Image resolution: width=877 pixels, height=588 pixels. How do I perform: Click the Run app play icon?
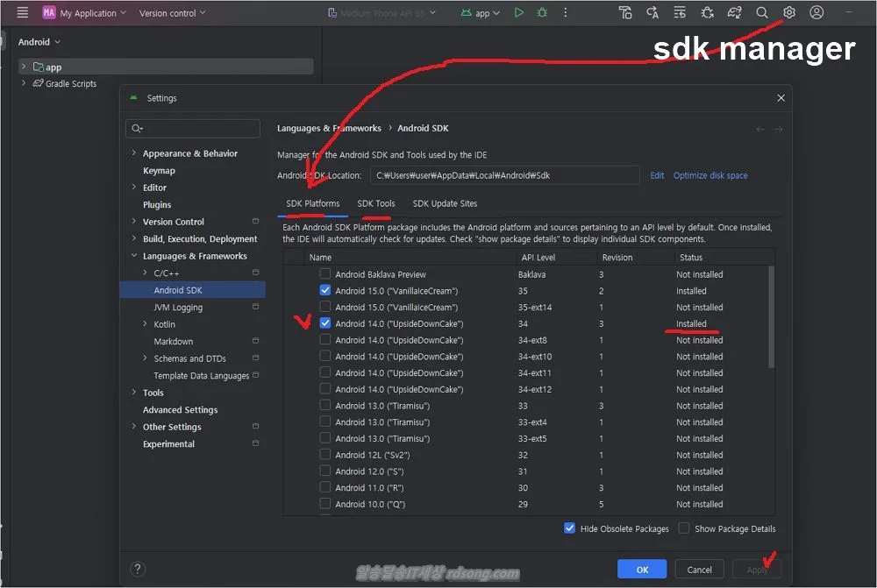pos(519,13)
